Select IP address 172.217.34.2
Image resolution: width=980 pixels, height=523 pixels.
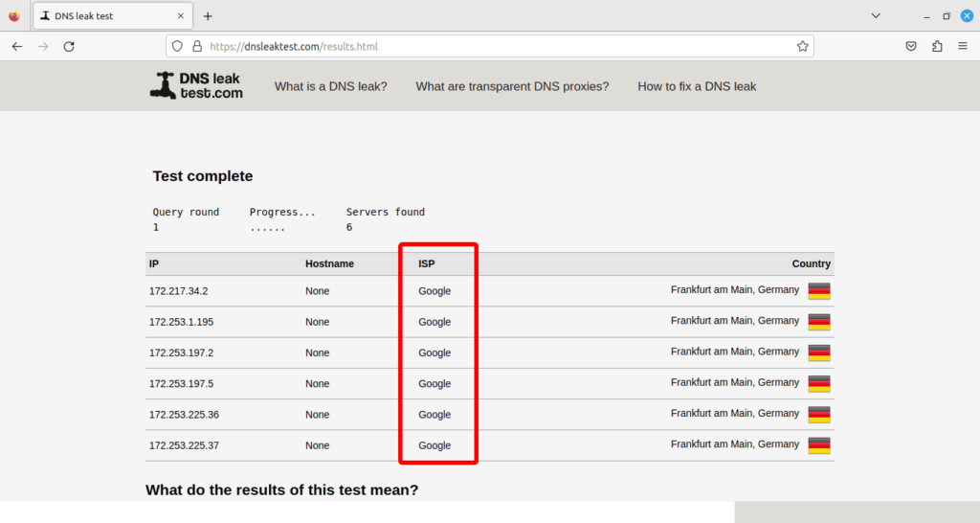[178, 291]
